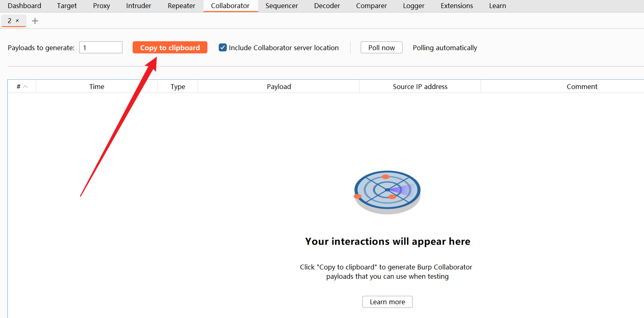Open the Extensions tab
Screen dimensions: 644x318
point(457,6)
